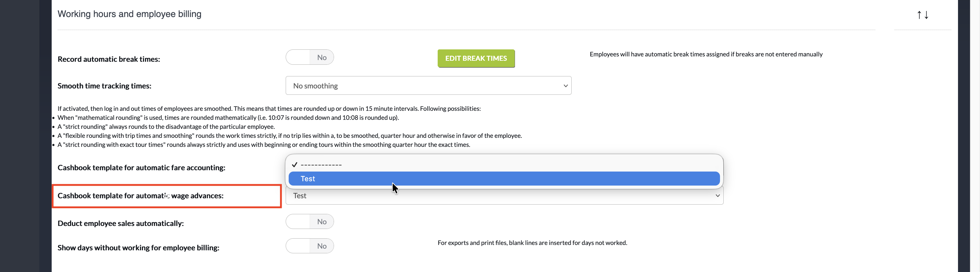Click the checkmark beside the blank dropdown option

294,165
